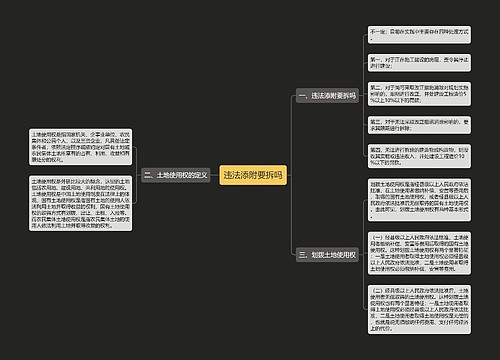500x360 pixels.
Task: Select the central node 违法添附要拆吗
Action: tap(253, 175)
